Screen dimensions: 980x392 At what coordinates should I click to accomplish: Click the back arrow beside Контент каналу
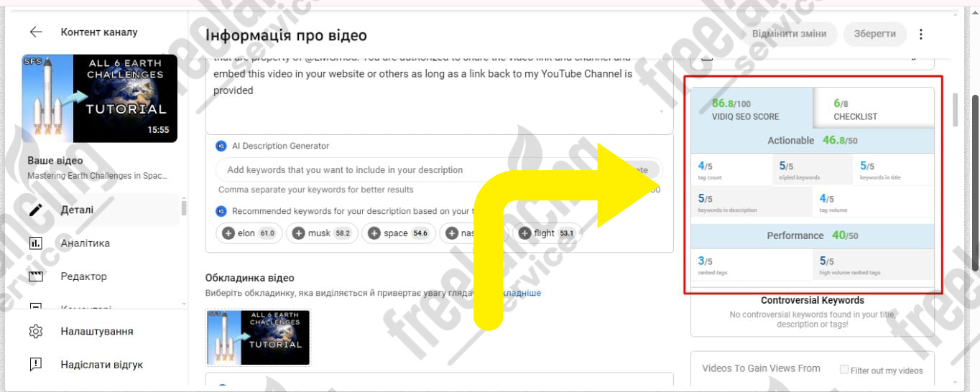[36, 32]
